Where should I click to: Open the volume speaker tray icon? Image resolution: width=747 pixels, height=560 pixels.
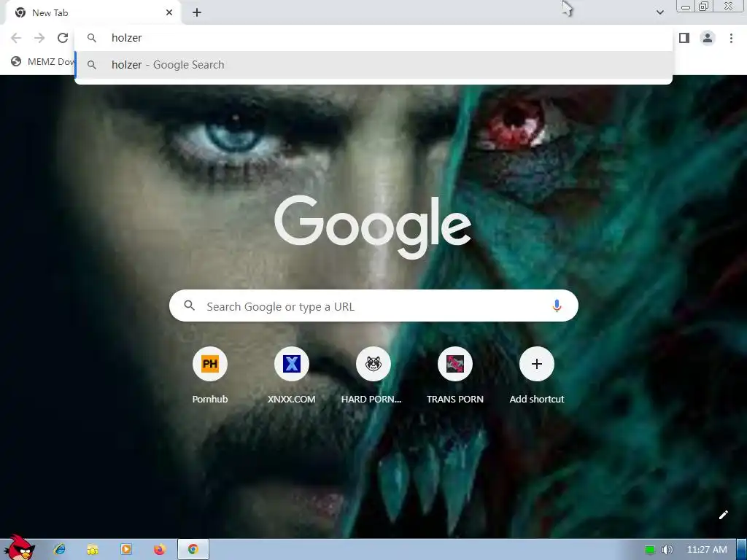pos(667,550)
